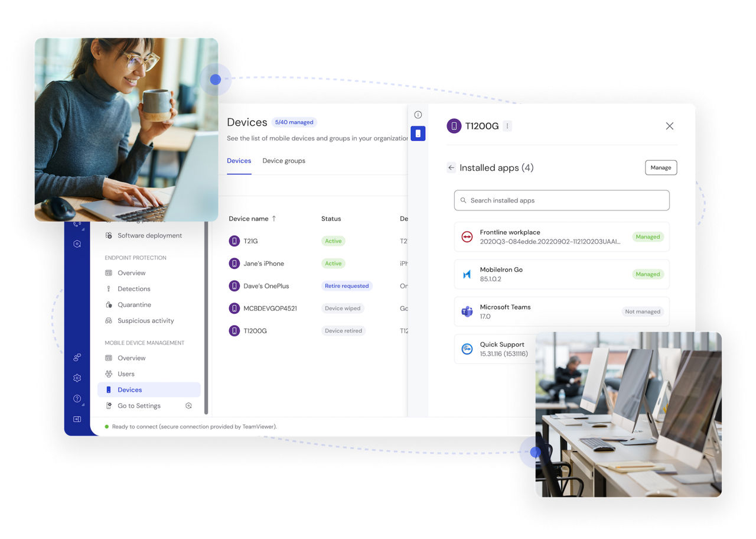Switch to the Device groups tab
Viewport: 756px width, 539px height.
284,161
